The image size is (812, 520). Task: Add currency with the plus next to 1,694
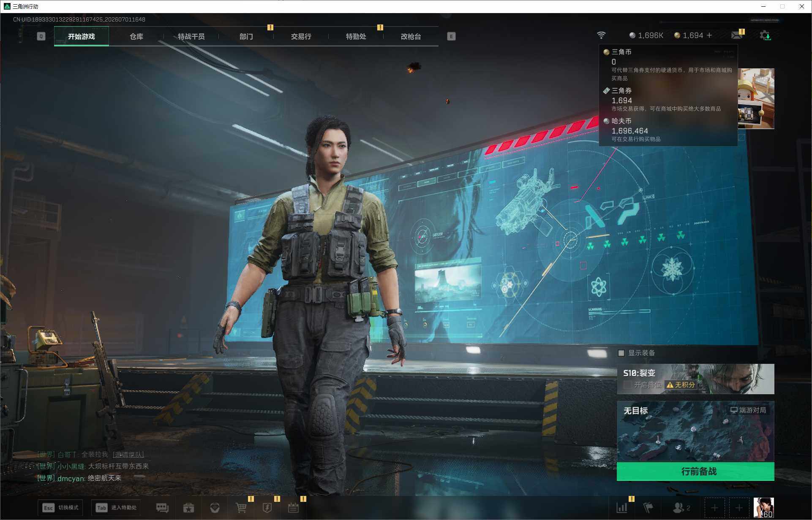[709, 35]
